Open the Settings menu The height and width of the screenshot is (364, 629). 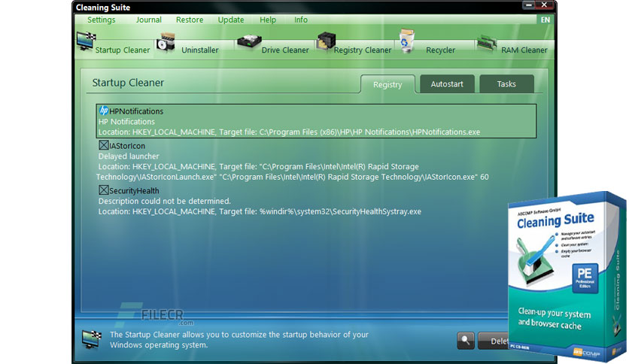[101, 20]
